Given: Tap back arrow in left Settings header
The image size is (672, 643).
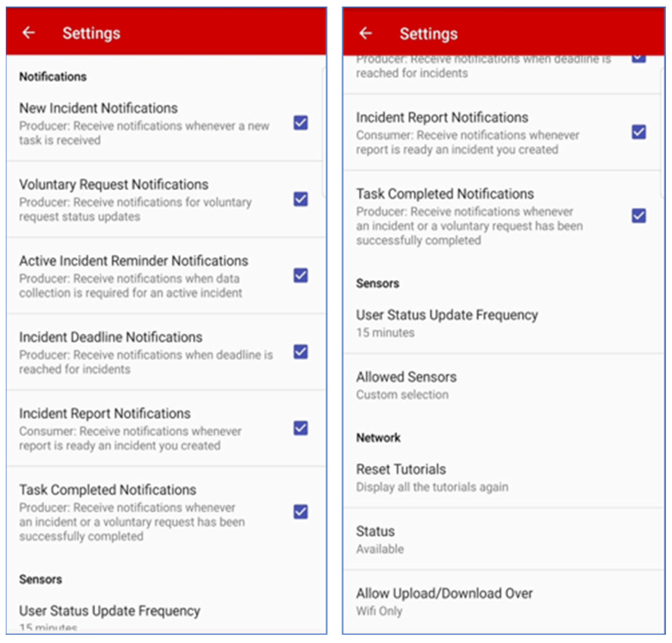Looking at the screenshot, I should pyautogui.click(x=28, y=33).
